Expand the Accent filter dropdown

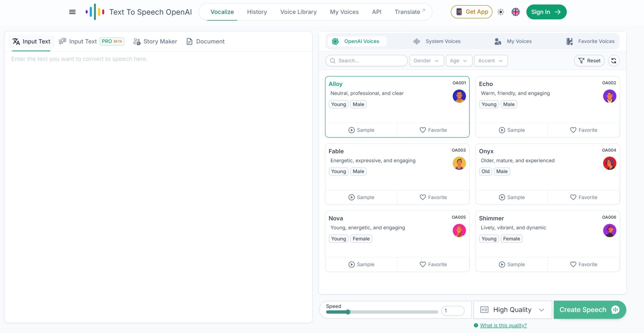[x=490, y=61]
